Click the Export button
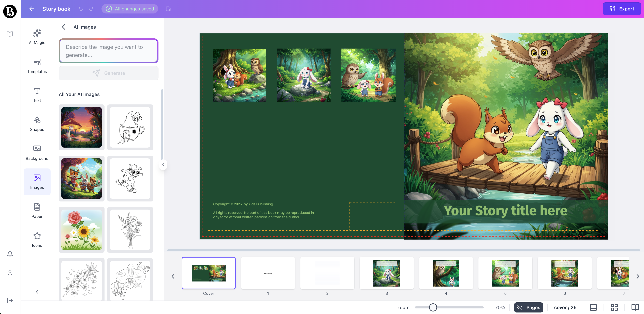Image resolution: width=644 pixels, height=314 pixels. coord(622,9)
